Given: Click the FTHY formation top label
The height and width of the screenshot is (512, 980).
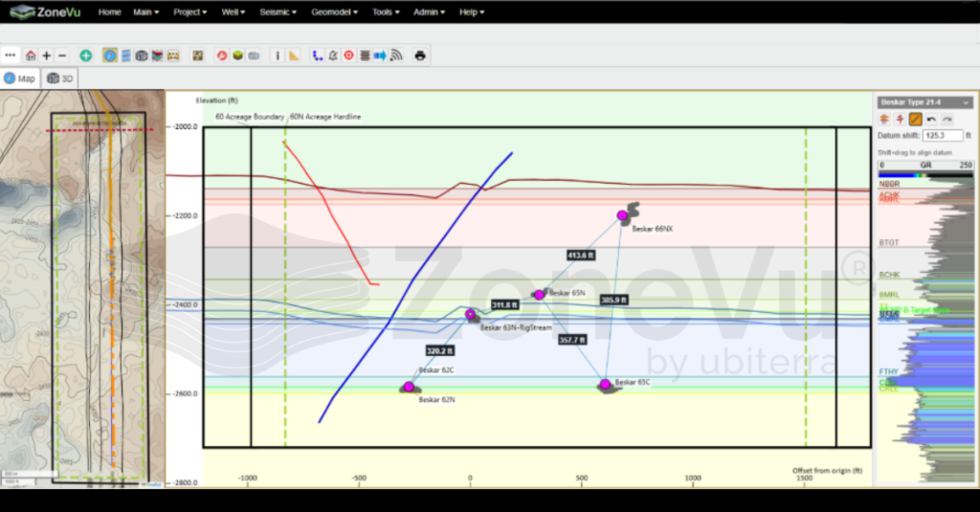Looking at the screenshot, I should 889,372.
